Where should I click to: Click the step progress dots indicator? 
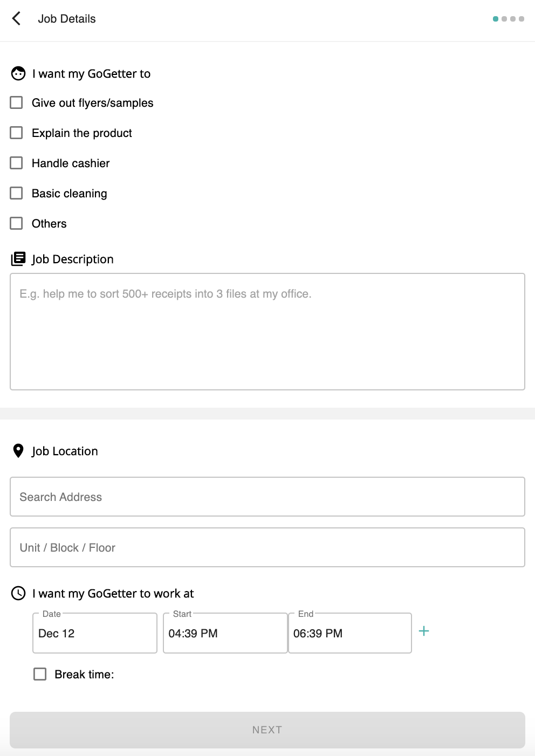[508, 19]
